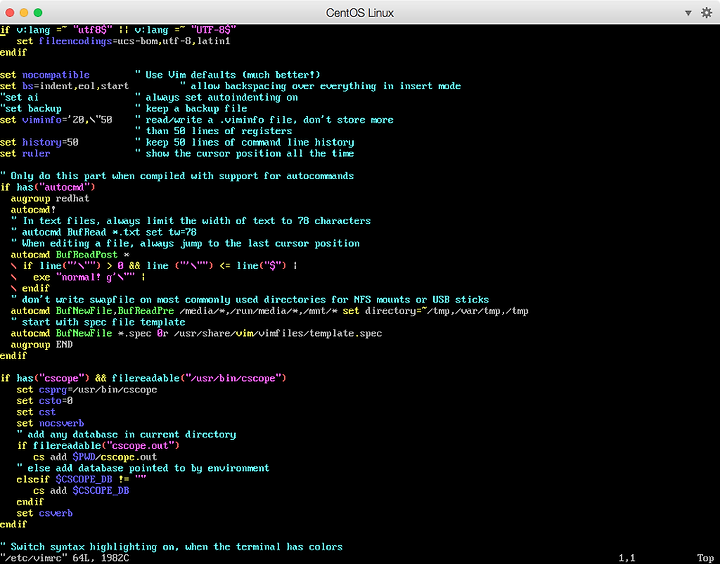
Task: Click 'set ruler' line
Action: coord(25,153)
